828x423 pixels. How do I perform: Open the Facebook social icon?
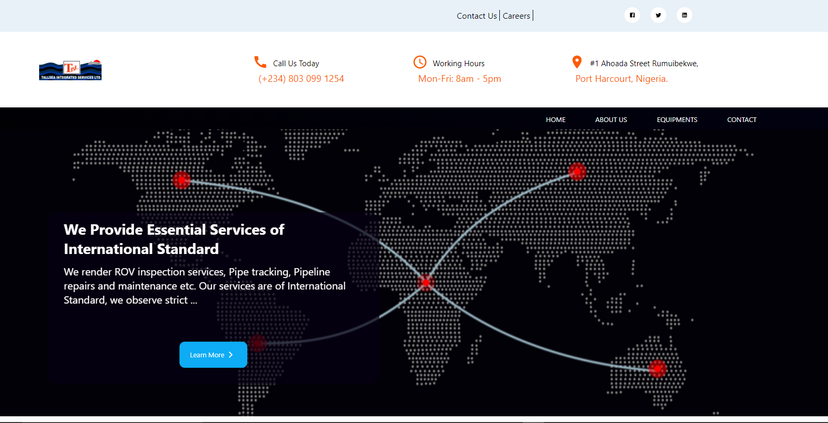[x=632, y=15]
